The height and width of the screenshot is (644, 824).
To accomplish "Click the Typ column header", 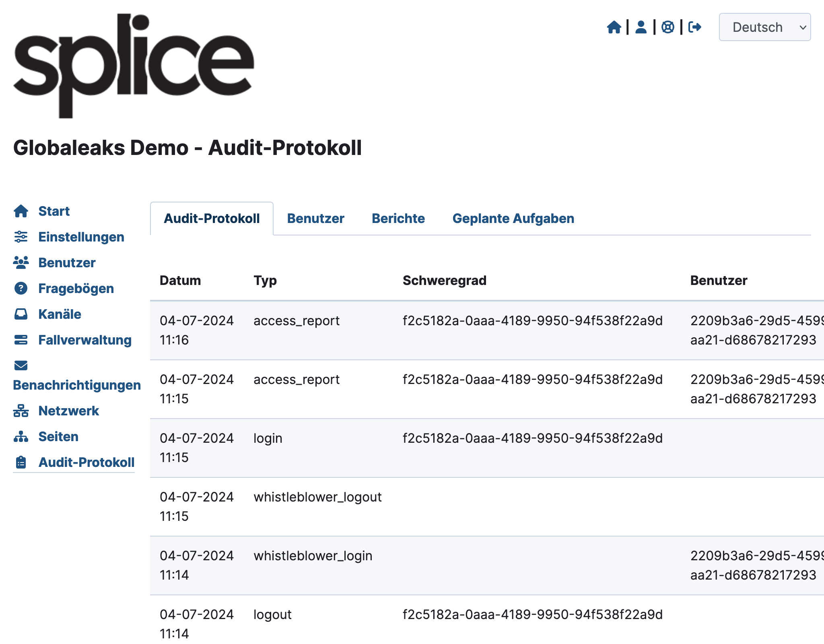I will 265,281.
